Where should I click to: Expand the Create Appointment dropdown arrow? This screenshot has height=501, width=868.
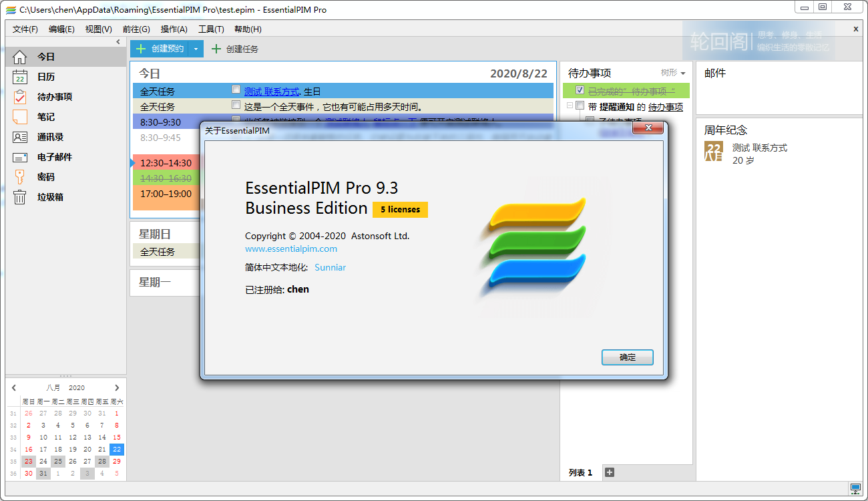coord(196,49)
